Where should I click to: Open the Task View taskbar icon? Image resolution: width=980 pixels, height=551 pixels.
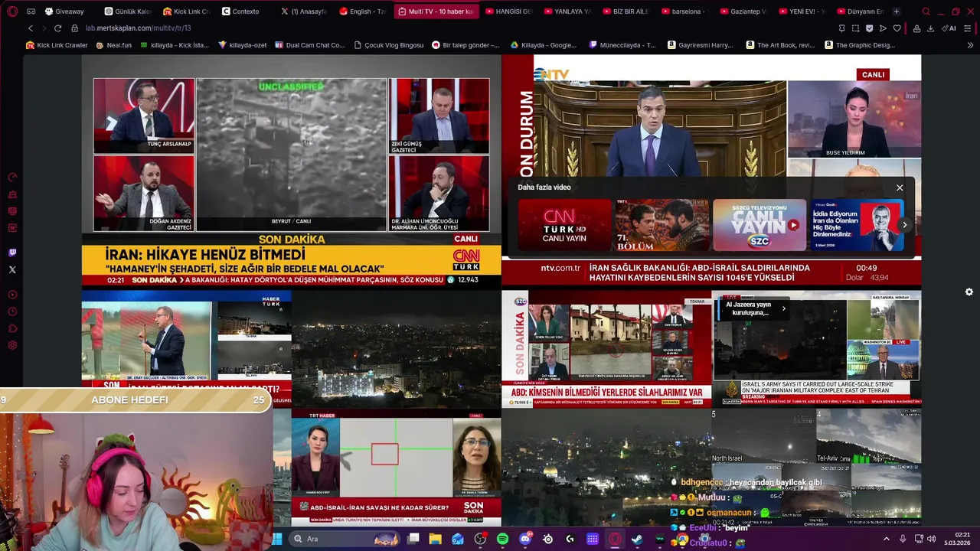click(413, 539)
